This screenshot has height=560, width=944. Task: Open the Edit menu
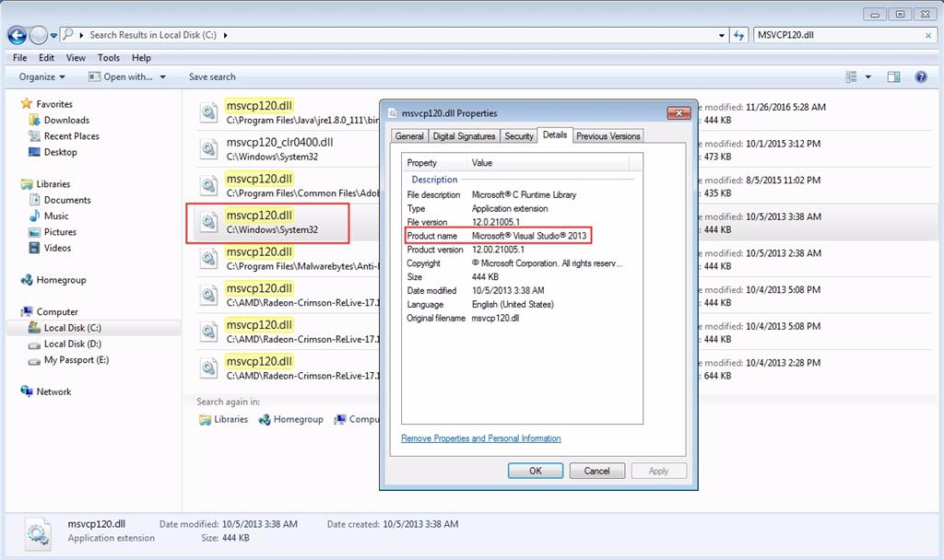tap(46, 58)
